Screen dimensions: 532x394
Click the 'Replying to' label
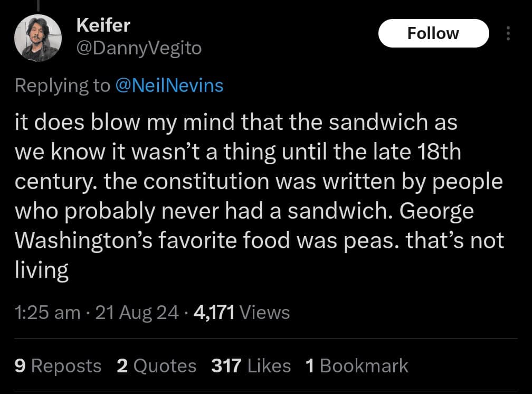(62, 86)
